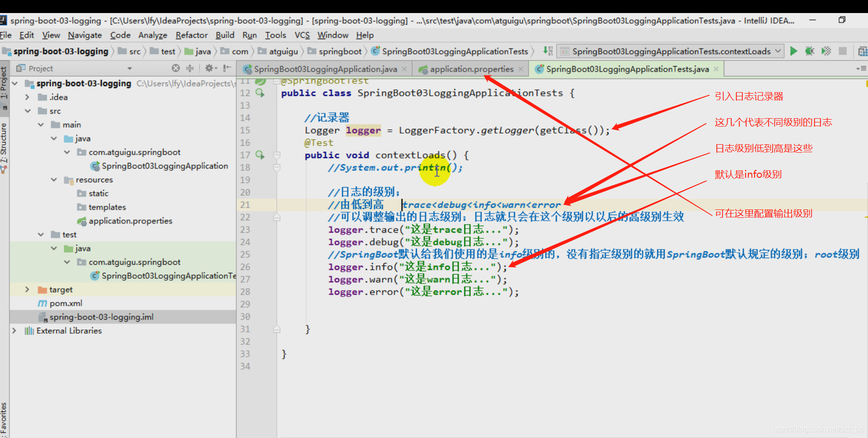Hide the Project panel with the hide icon

pos(227,68)
